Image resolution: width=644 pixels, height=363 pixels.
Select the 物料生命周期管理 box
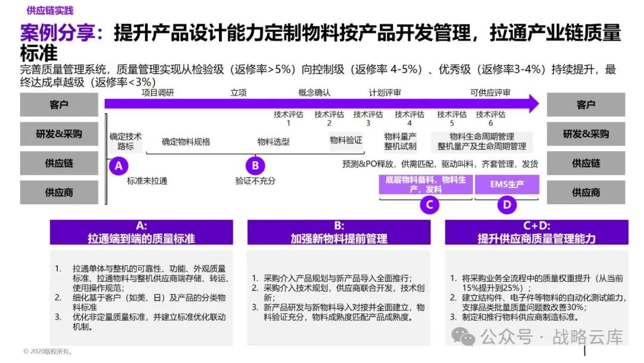(482, 141)
